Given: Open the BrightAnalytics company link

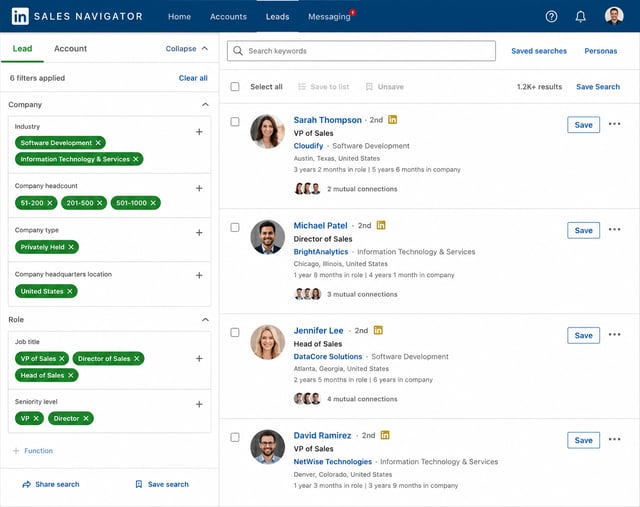Looking at the screenshot, I should pyautogui.click(x=321, y=251).
